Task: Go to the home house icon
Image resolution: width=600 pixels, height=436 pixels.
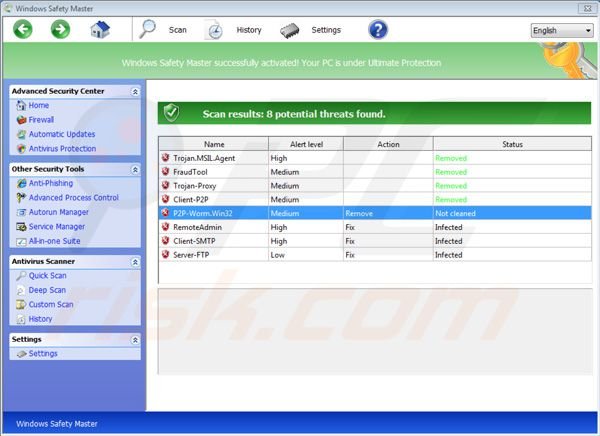Action: coord(100,29)
